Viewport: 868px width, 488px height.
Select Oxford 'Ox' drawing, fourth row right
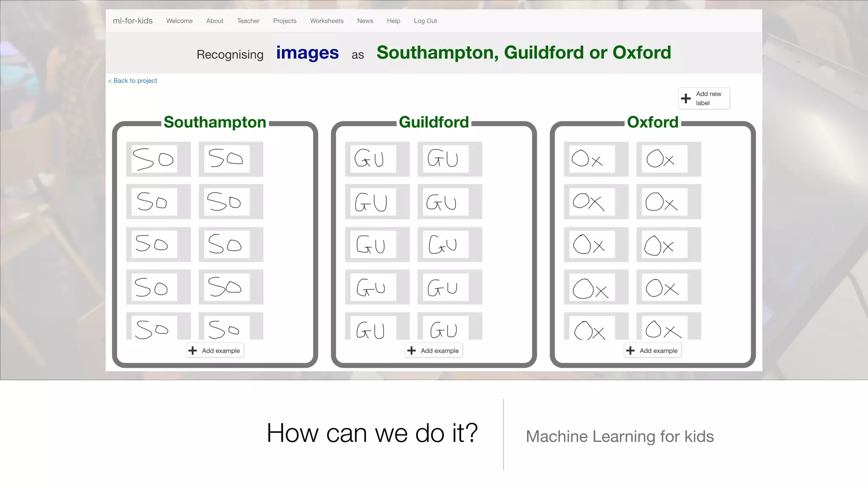(x=669, y=287)
